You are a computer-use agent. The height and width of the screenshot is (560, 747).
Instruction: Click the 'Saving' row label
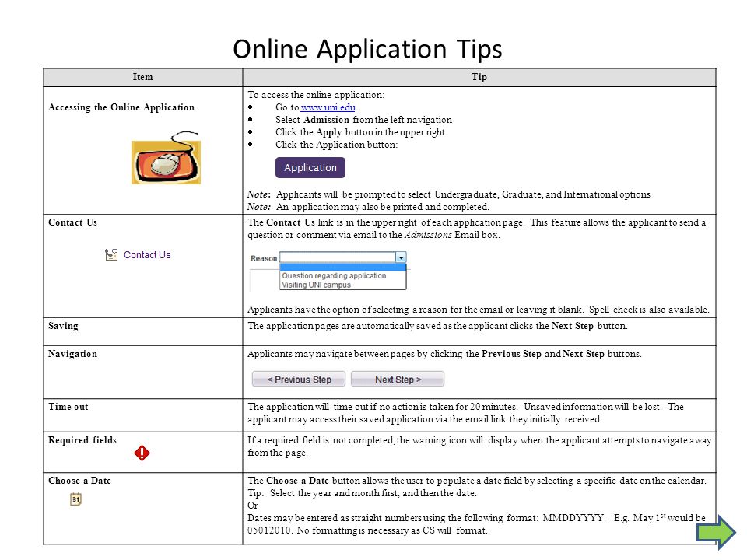(x=63, y=326)
